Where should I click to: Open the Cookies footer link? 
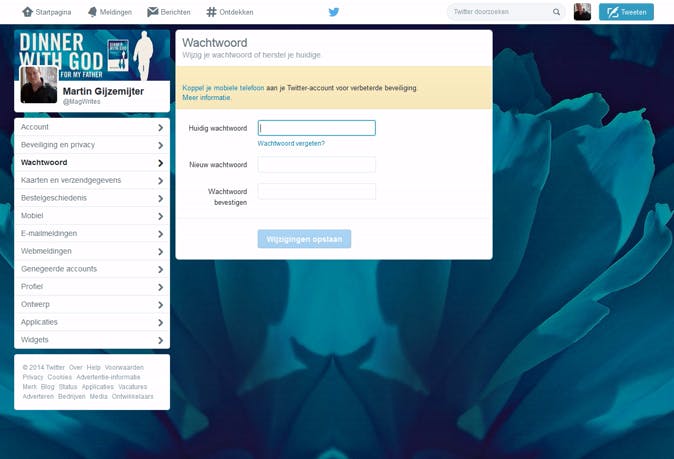(59, 377)
